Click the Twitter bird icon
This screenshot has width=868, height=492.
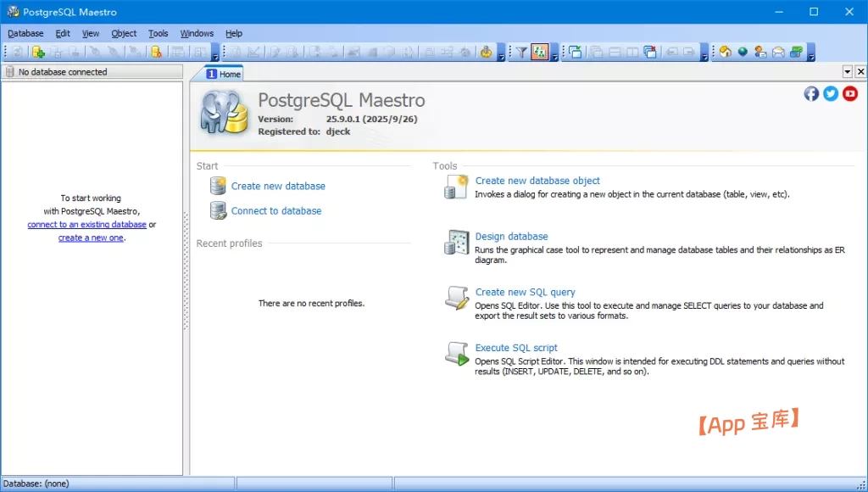point(831,93)
